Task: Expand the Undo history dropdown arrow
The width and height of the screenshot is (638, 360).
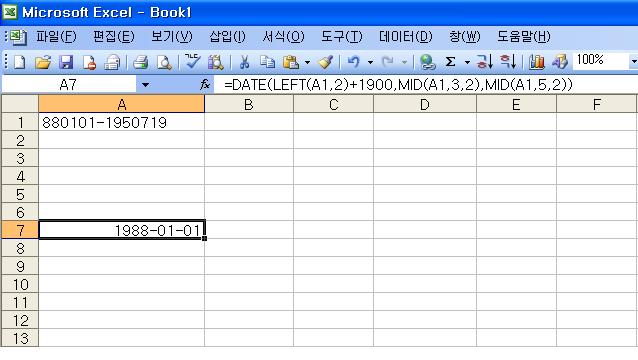Action: [x=370, y=63]
